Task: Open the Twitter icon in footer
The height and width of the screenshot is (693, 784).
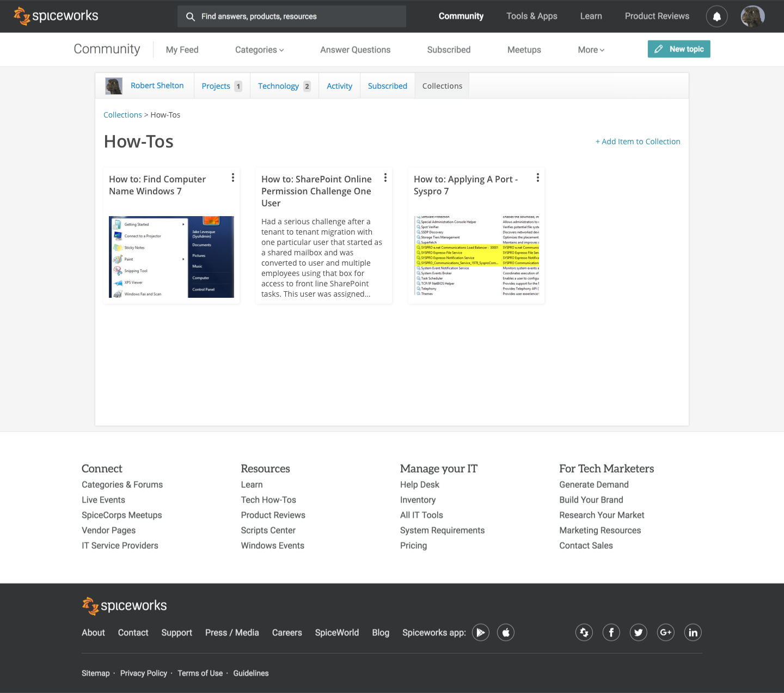Action: click(639, 633)
